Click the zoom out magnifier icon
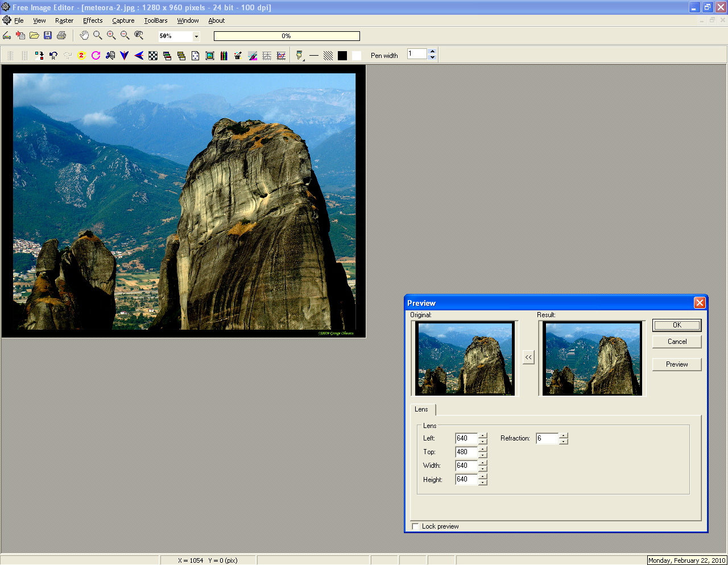 tap(125, 36)
